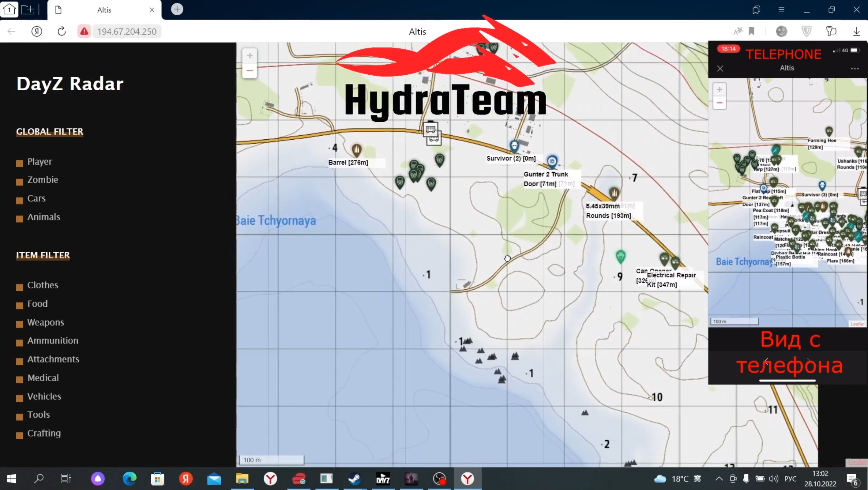868x490 pixels.
Task: Click the 5.45x39mm Rounds ammo marker
Action: click(x=614, y=194)
